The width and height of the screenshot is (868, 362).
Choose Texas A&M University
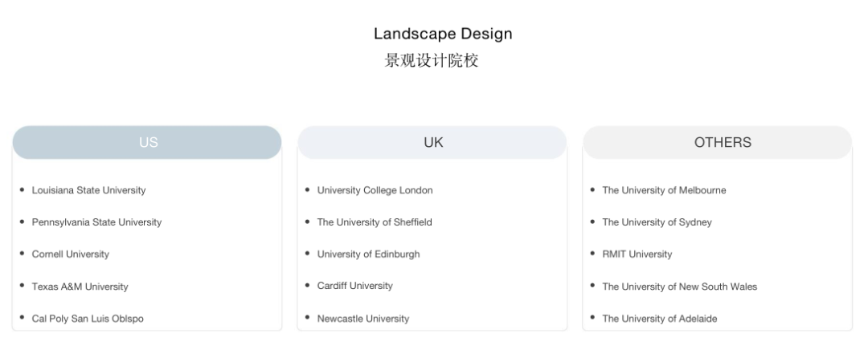[80, 287]
